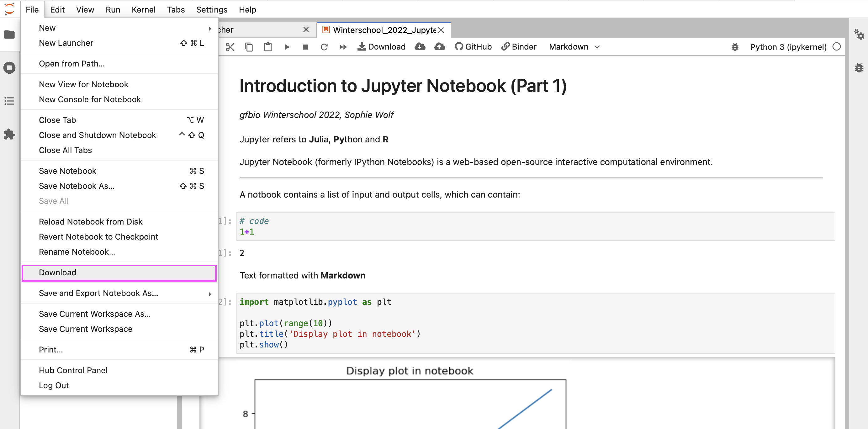Click Log Out in File menu
This screenshot has width=868, height=429.
point(119,385)
